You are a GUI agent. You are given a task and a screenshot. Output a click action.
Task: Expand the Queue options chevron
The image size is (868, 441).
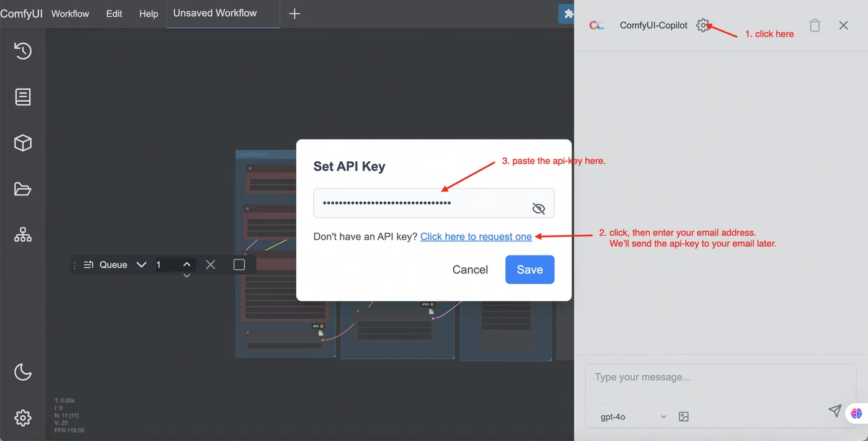[x=141, y=265]
